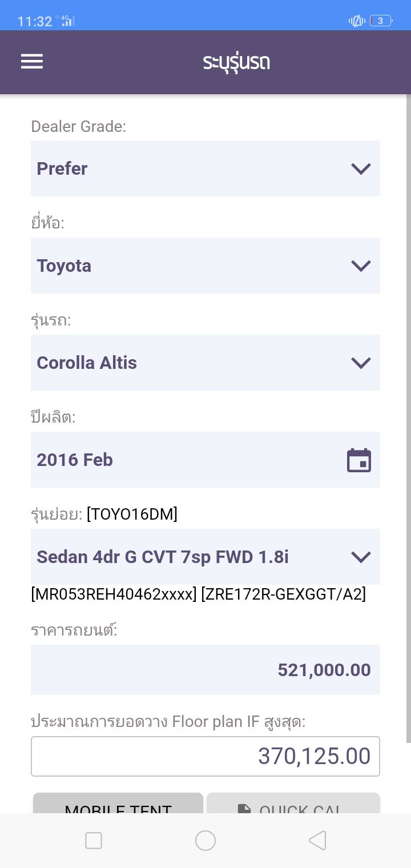The height and width of the screenshot is (868, 411).
Task: Tap the recent apps square button
Action: (94, 840)
